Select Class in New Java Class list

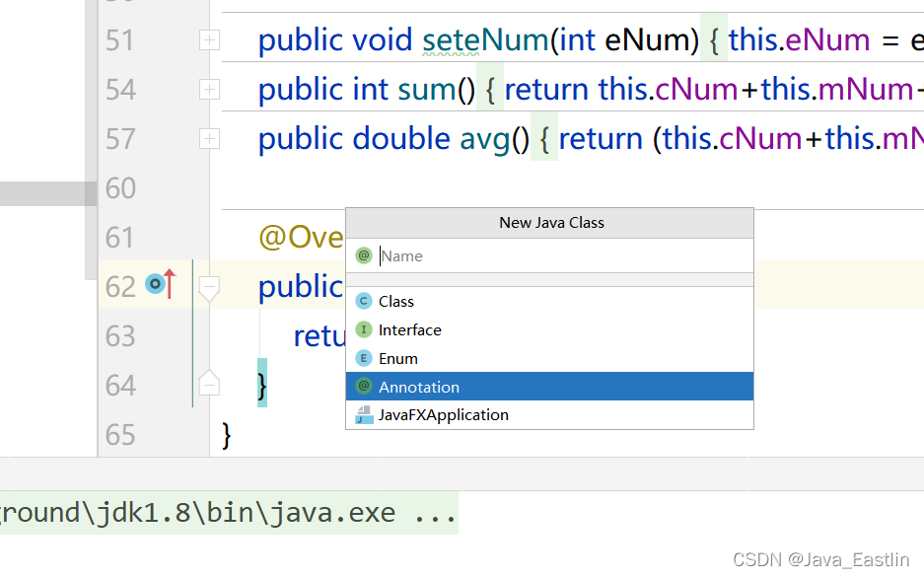(x=549, y=301)
